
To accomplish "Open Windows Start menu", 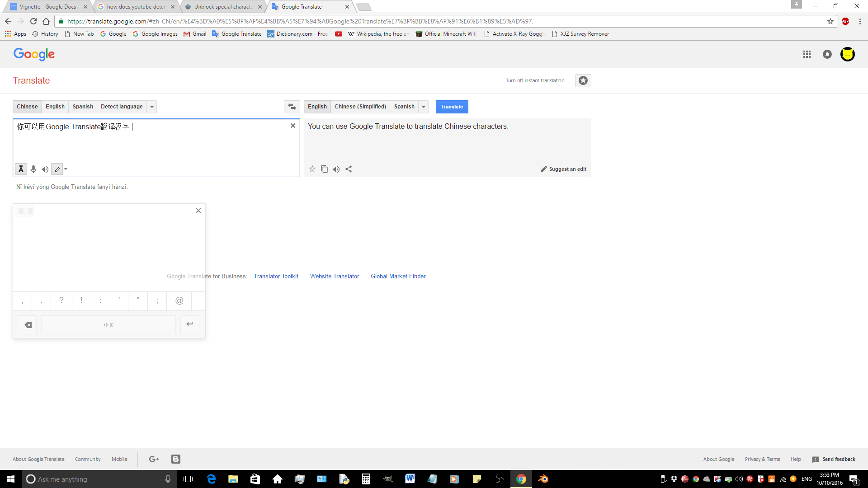I will point(11,479).
